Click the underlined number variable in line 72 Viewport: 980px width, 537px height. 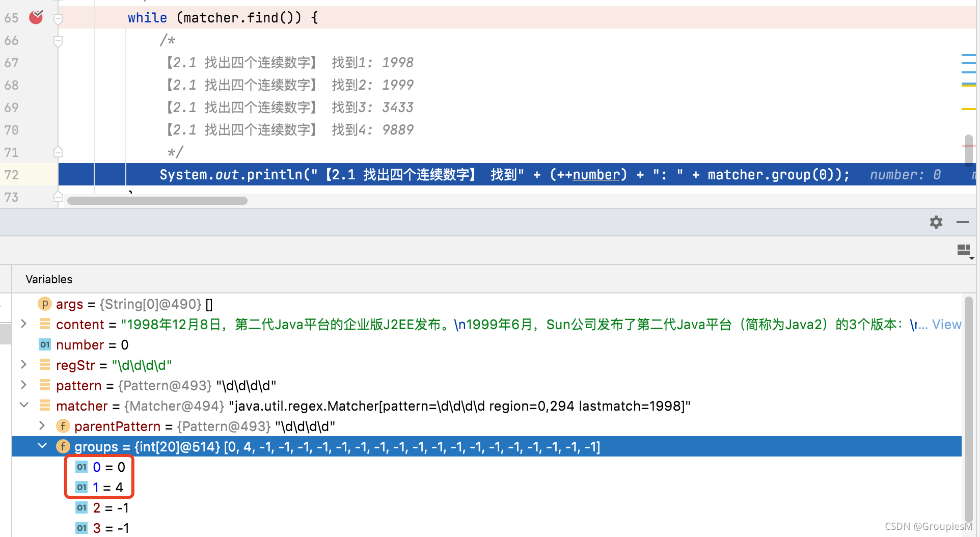point(596,175)
